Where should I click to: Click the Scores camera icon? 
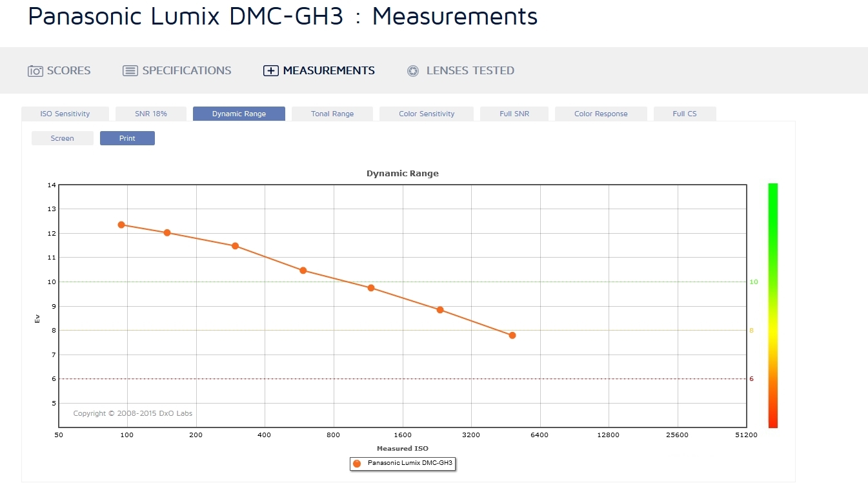(35, 71)
